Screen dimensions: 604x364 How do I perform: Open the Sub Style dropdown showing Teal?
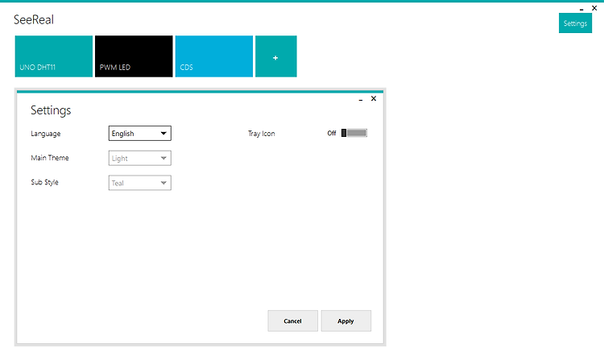(x=140, y=183)
